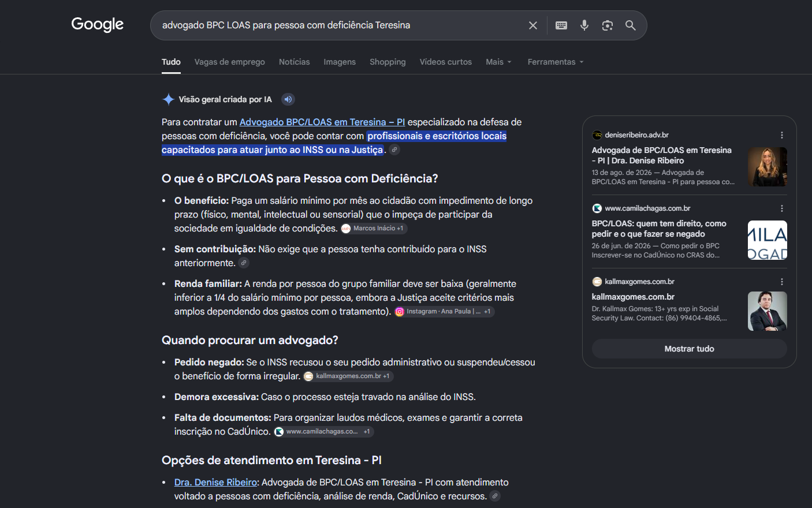The width and height of the screenshot is (812, 508).
Task: Click heading 'Opções de atendimento em Teresina - PI'
Action: coord(271,461)
